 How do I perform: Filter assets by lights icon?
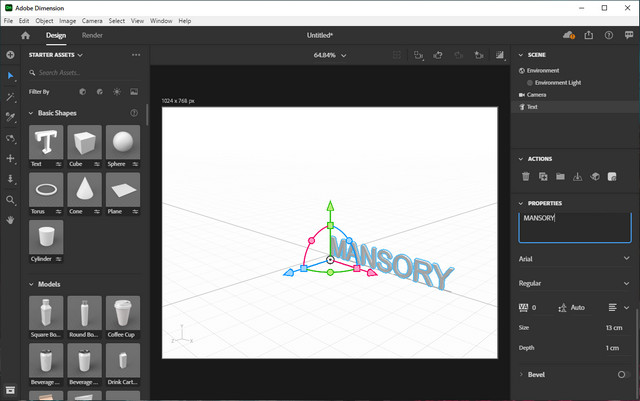(x=116, y=92)
